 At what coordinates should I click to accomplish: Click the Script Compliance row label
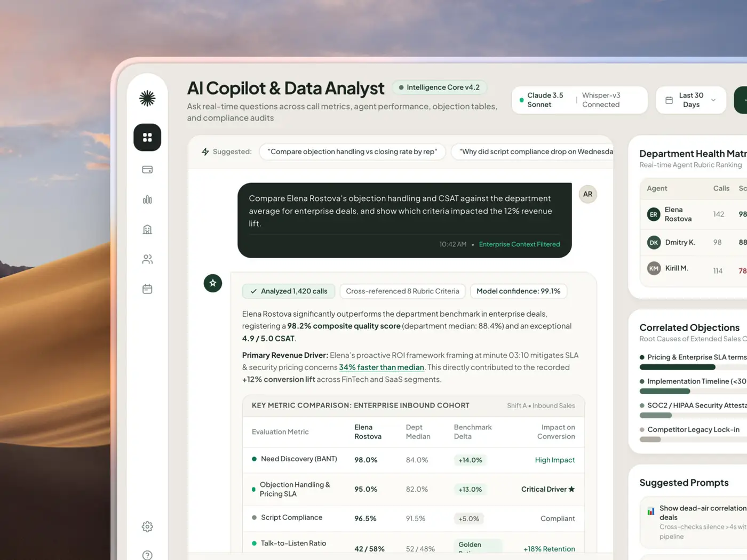pos(291,518)
